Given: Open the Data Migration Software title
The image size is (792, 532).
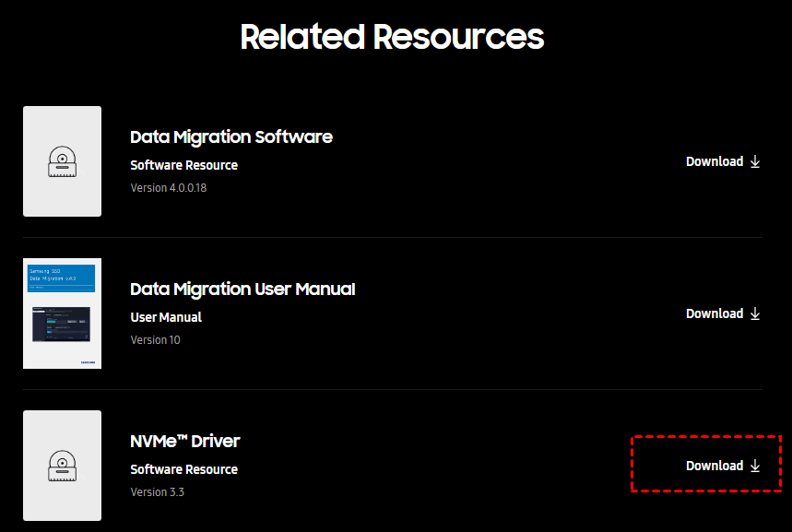Looking at the screenshot, I should (231, 136).
